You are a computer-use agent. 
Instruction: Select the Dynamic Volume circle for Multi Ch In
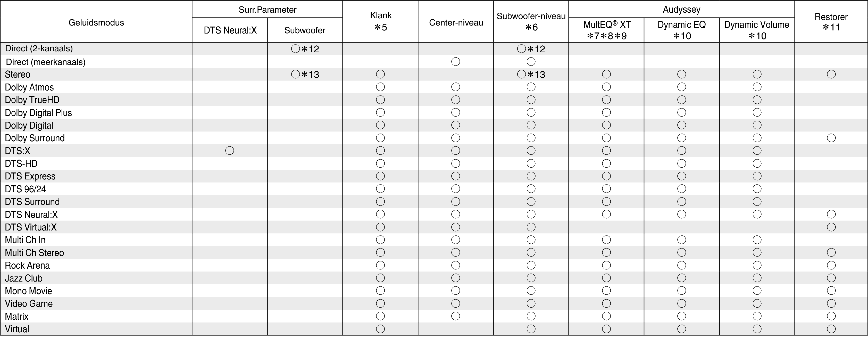pos(757,240)
